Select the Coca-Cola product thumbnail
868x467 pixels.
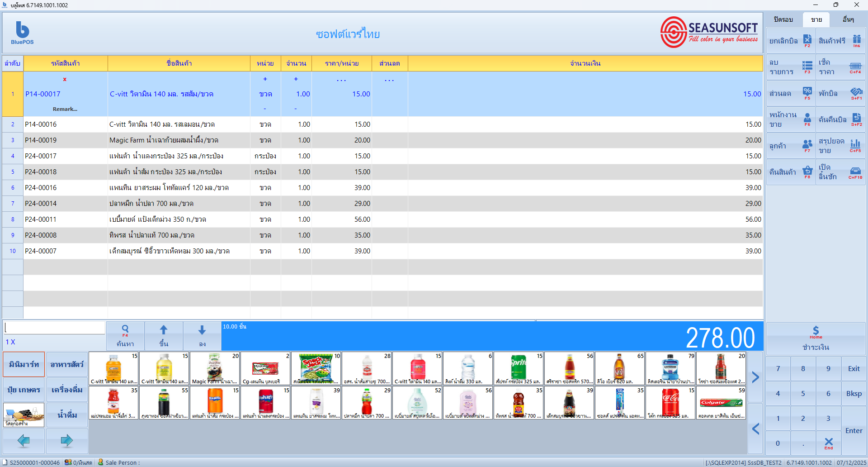coord(670,403)
